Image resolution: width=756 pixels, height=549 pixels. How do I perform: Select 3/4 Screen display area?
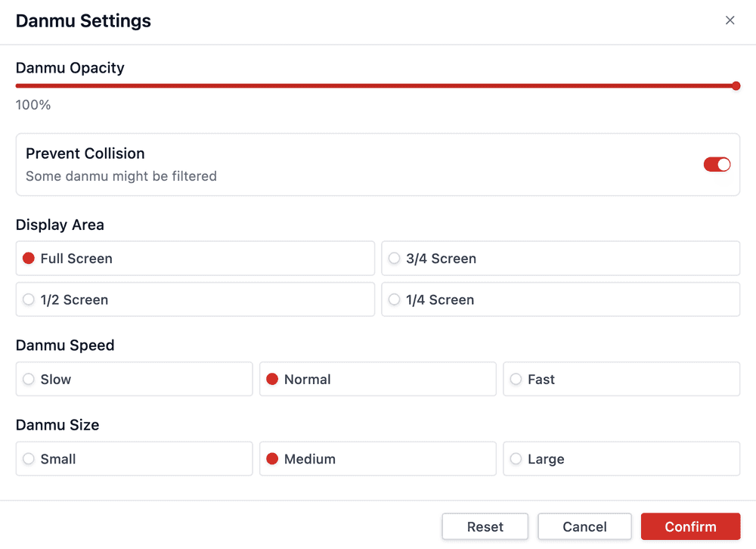[561, 259]
